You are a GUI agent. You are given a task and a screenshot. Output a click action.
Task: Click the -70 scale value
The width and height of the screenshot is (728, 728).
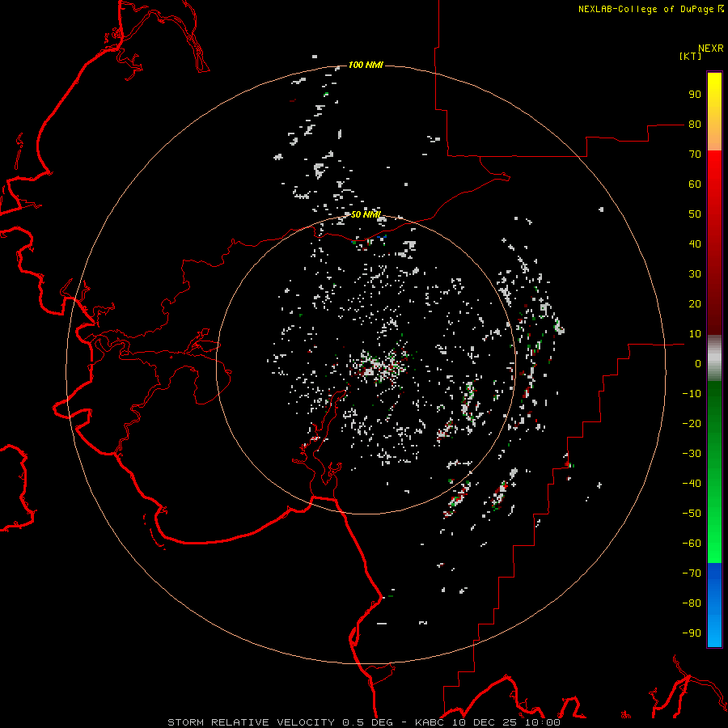coord(692,574)
